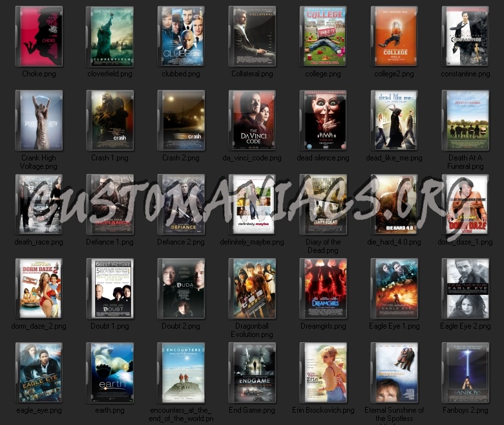The height and width of the screenshot is (425, 504).
Task: Open the Doubt 1 movie icon
Action: 110,289
